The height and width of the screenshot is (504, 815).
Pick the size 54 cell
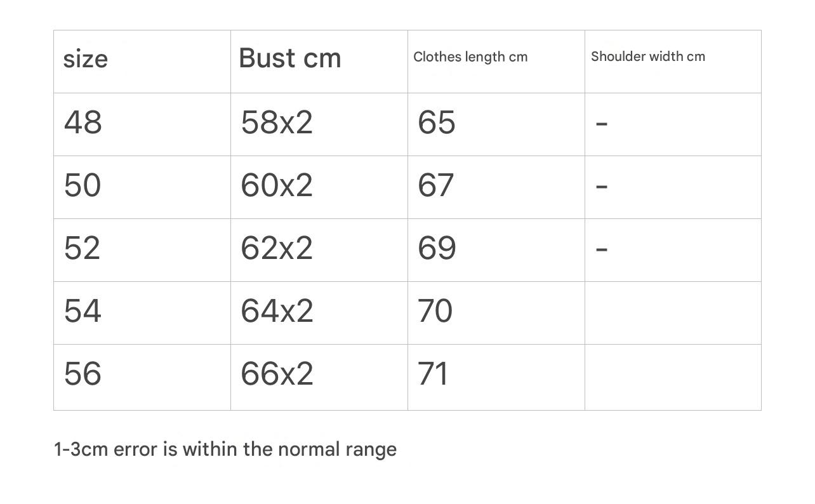coord(83,310)
